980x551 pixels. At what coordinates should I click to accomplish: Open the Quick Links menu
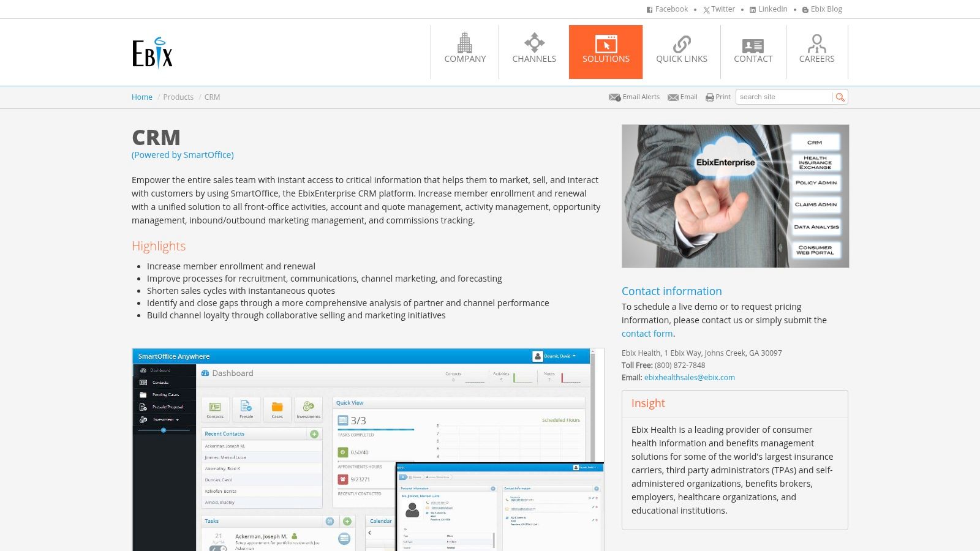coord(682,52)
